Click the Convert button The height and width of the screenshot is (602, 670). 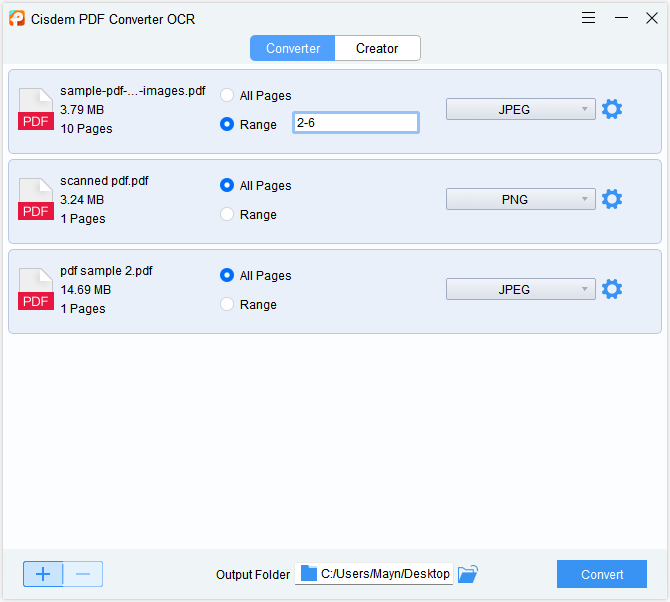pos(602,574)
